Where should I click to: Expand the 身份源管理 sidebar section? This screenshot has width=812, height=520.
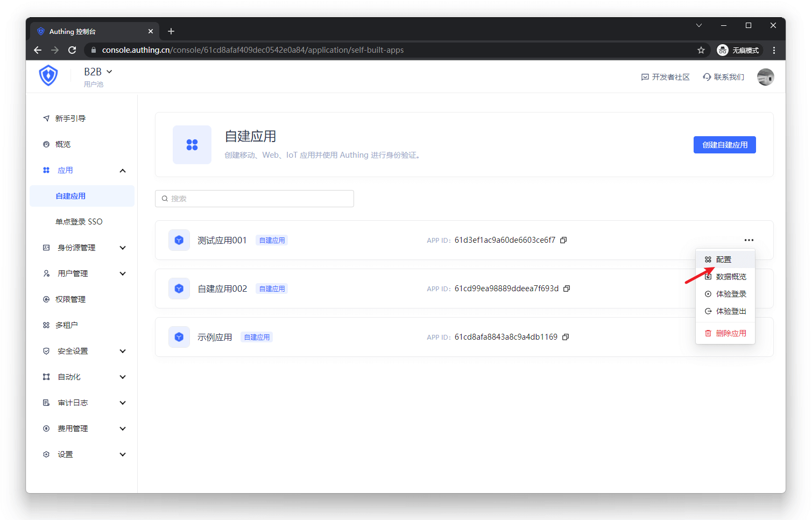pos(123,248)
